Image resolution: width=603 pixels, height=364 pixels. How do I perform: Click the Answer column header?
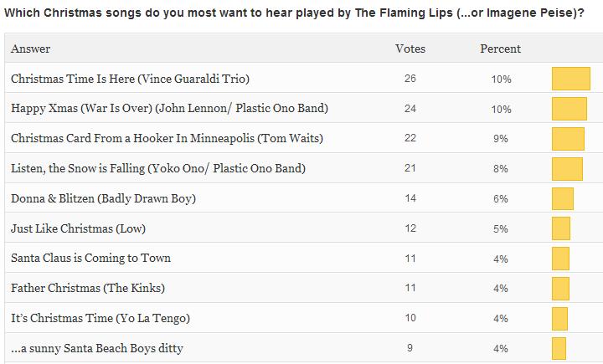tap(31, 49)
